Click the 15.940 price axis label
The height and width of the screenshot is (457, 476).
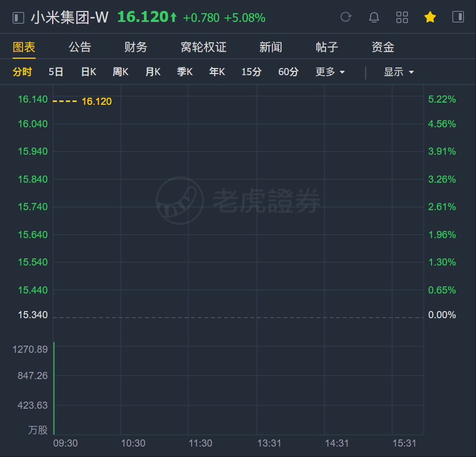33,151
